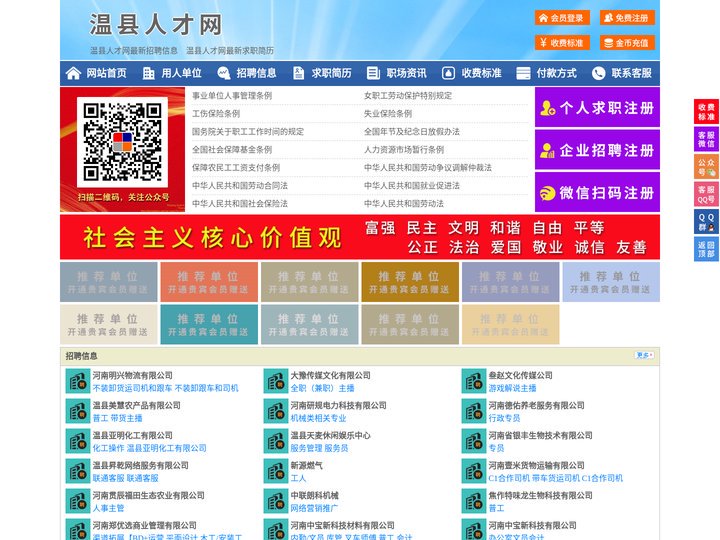
Task: Click the card icon beside 付款方式
Action: click(523, 73)
